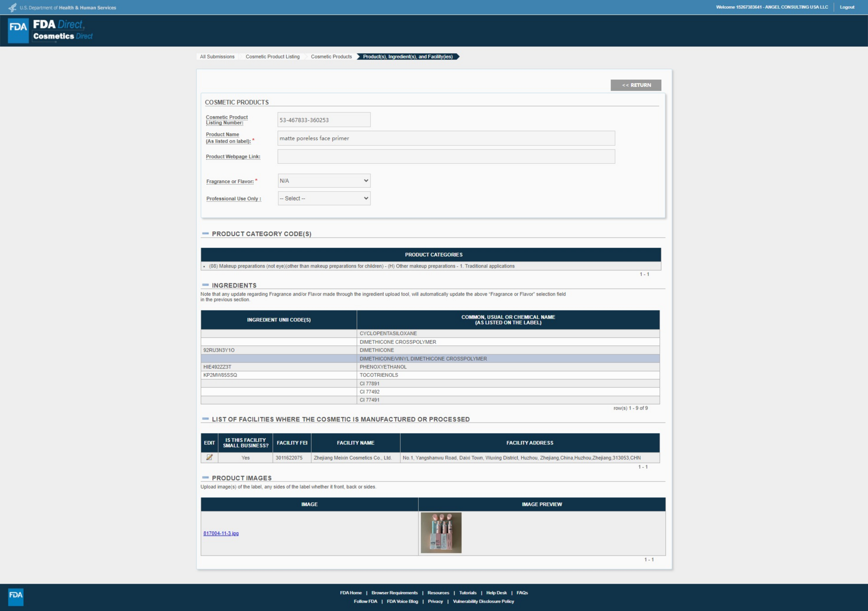Screen dimensions: 868x611
Task: Go to Cosmetic Product Listing breadcrumb
Action: click(x=272, y=57)
